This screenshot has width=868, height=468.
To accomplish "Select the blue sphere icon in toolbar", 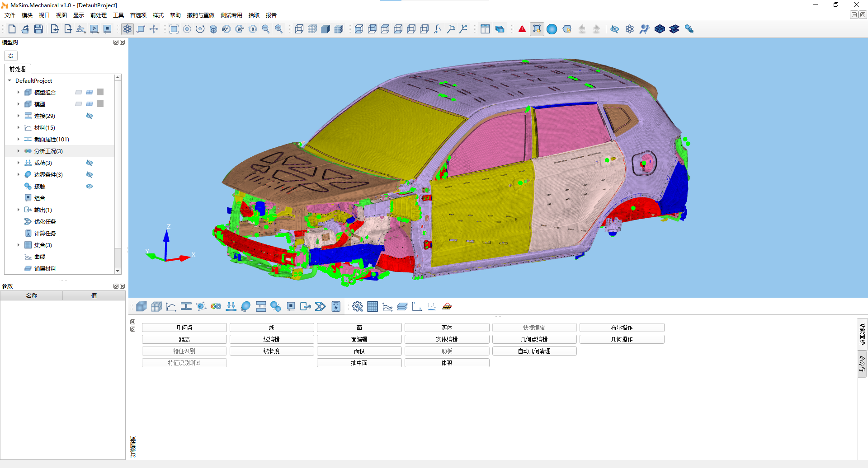I will point(552,29).
